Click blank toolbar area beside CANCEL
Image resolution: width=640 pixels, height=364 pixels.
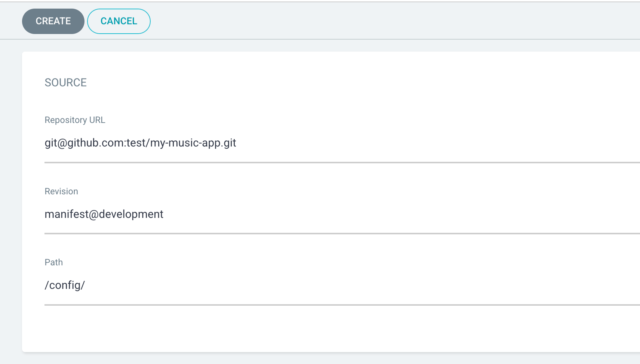coord(393,21)
